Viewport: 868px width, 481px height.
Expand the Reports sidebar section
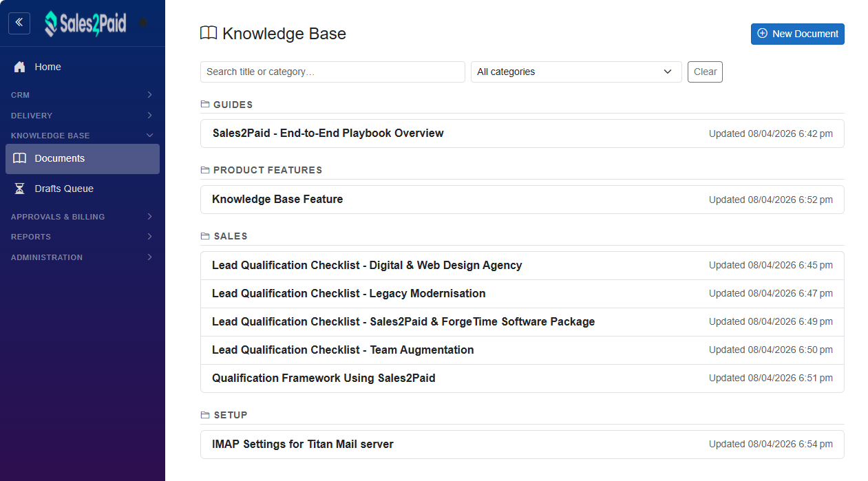click(x=83, y=237)
